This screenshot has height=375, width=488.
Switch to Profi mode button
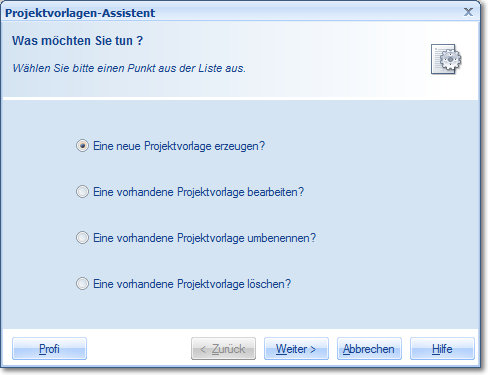pyautogui.click(x=49, y=349)
